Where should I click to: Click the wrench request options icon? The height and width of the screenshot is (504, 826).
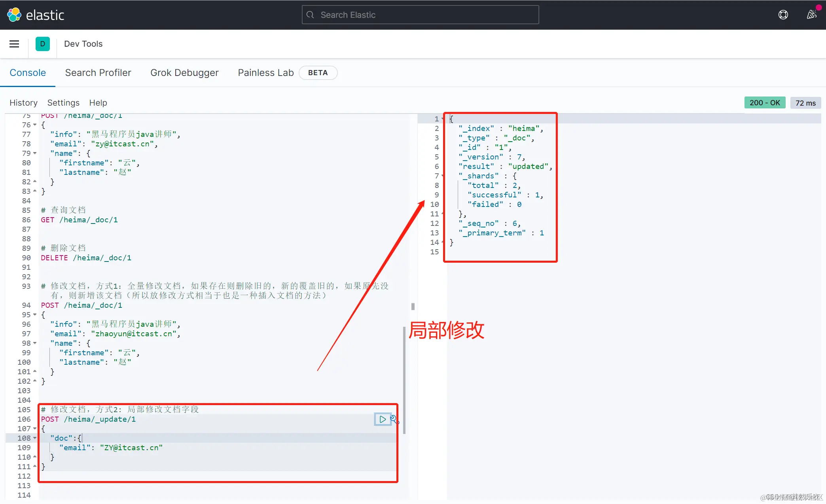[394, 419]
